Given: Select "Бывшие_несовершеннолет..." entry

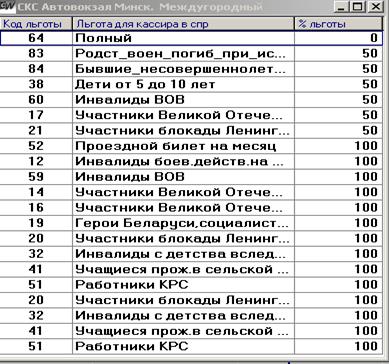Looking at the screenshot, I should [x=183, y=69].
